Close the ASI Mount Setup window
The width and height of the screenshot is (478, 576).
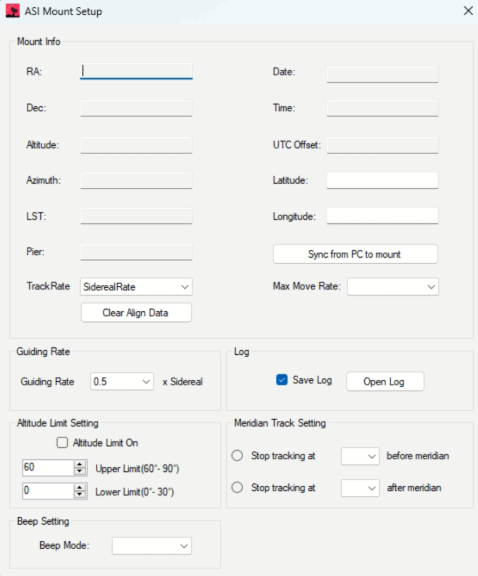click(x=468, y=11)
